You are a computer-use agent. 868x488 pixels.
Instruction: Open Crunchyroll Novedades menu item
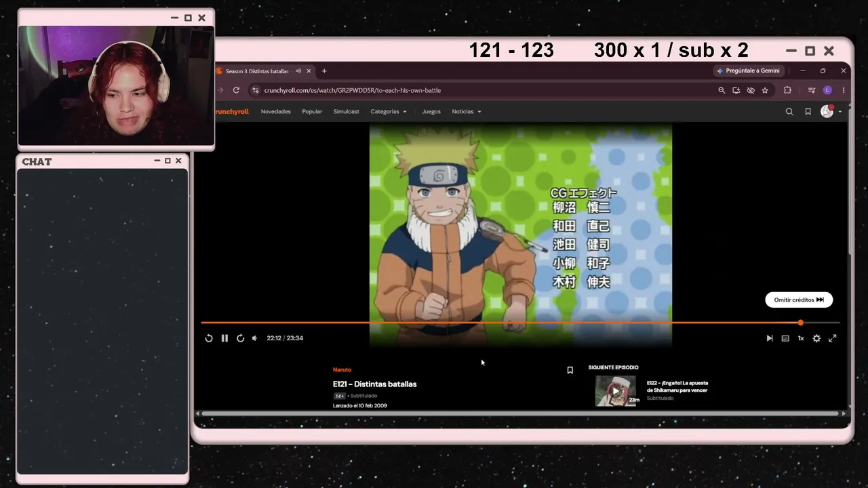pos(276,112)
